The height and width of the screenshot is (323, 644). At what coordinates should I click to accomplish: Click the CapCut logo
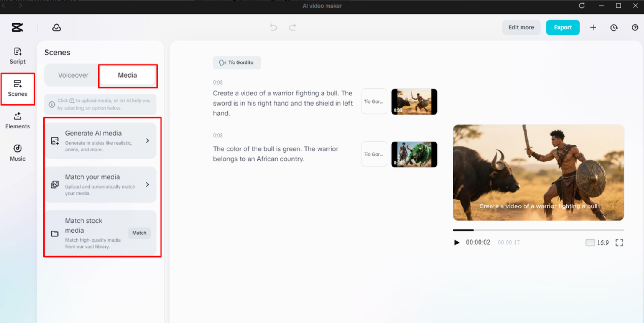click(x=17, y=27)
